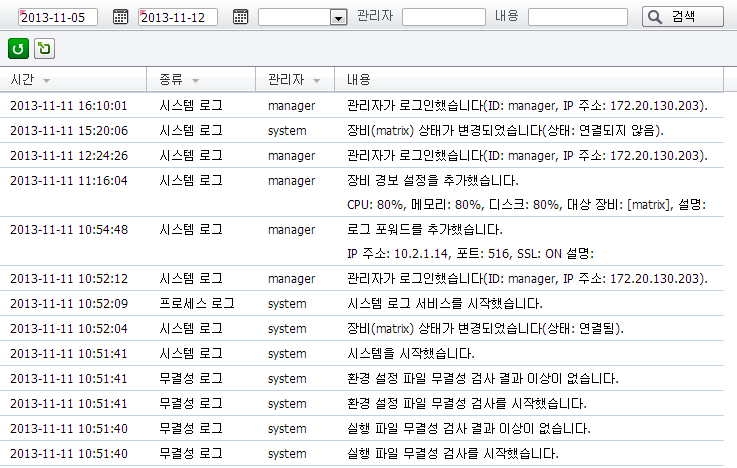The height and width of the screenshot is (468, 737).
Task: Click the 내용 column header
Action: point(358,79)
